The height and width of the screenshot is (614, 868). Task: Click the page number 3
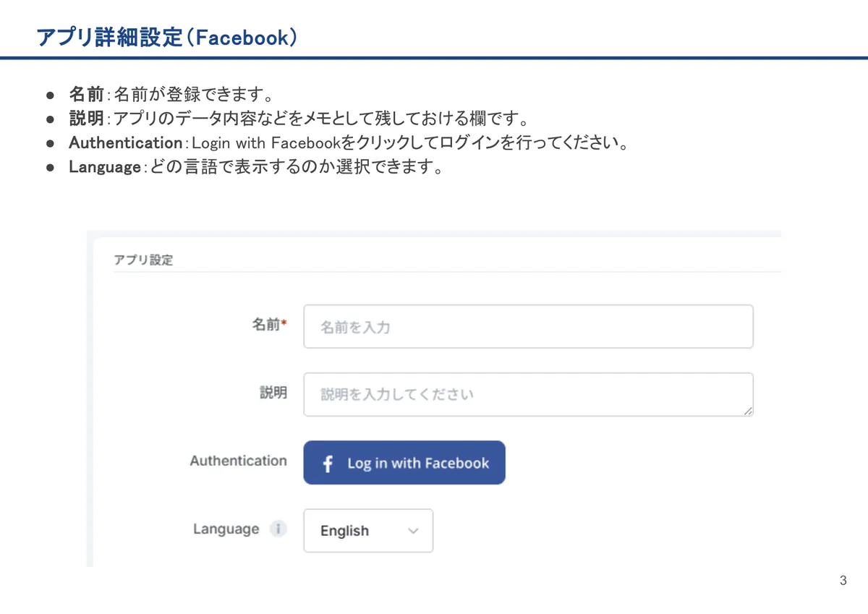(843, 581)
